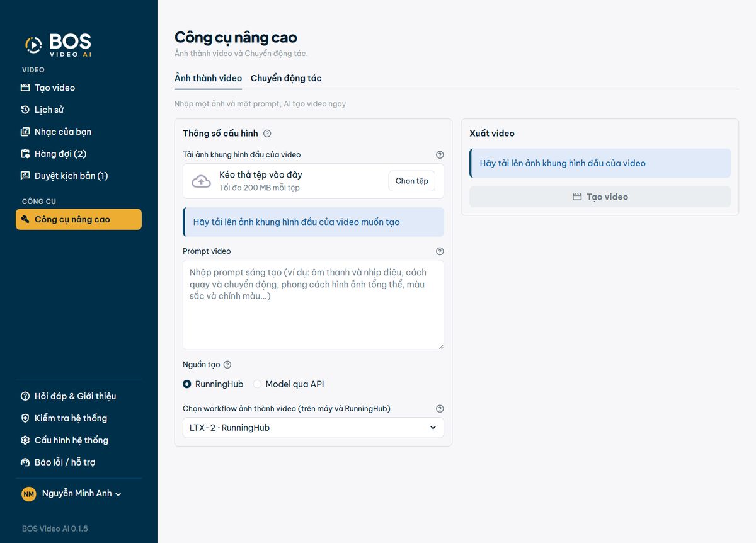756x543 pixels.
Task: Click the NM user avatar
Action: (28, 494)
